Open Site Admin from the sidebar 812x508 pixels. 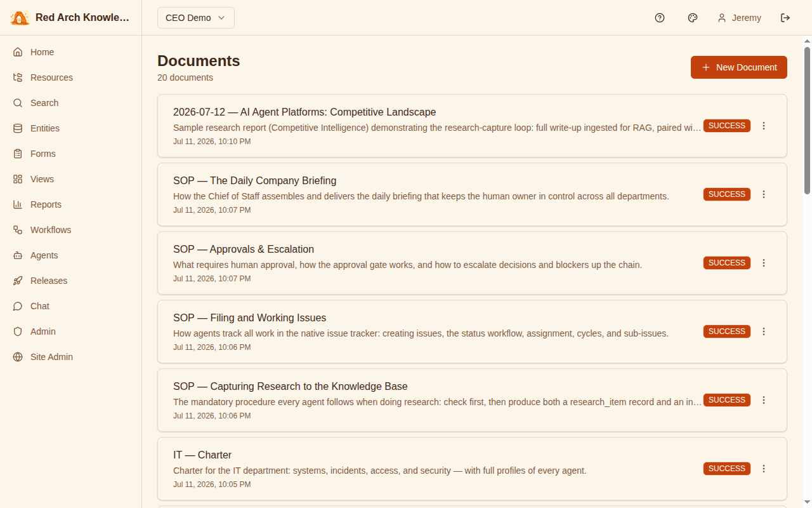(x=70, y=357)
